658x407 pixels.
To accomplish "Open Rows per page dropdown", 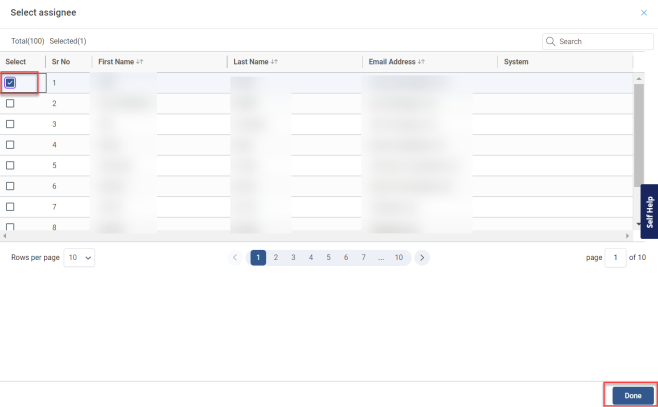I will point(80,257).
